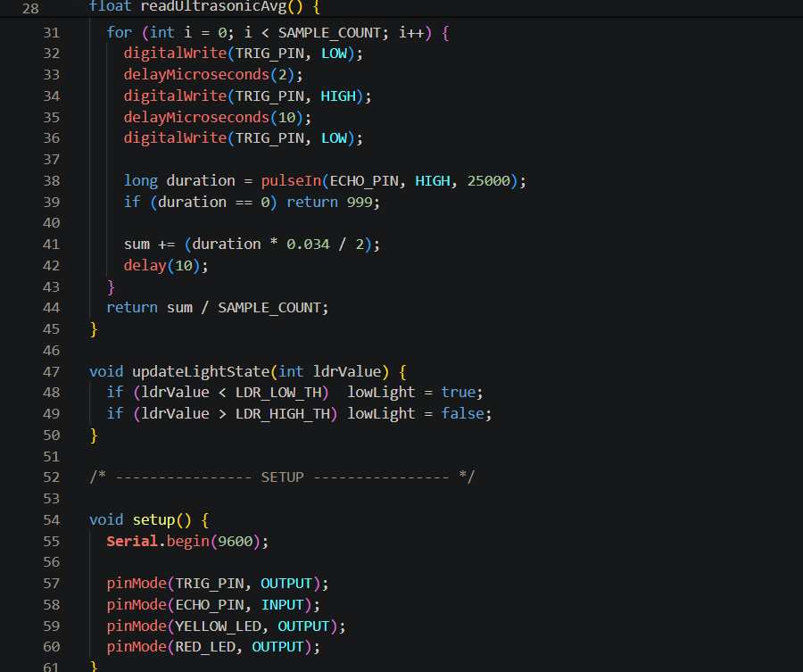Click the updateLightState function name
803x672 pixels.
coord(200,371)
